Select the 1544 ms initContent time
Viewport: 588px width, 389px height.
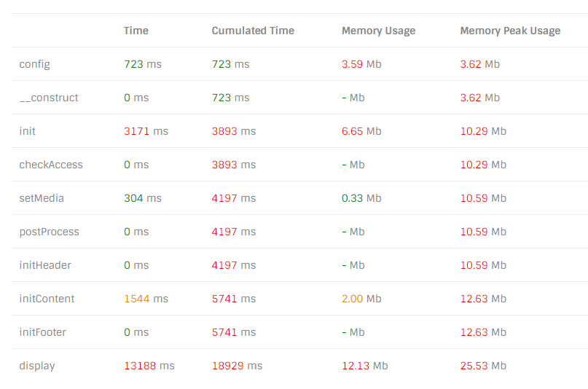point(146,299)
